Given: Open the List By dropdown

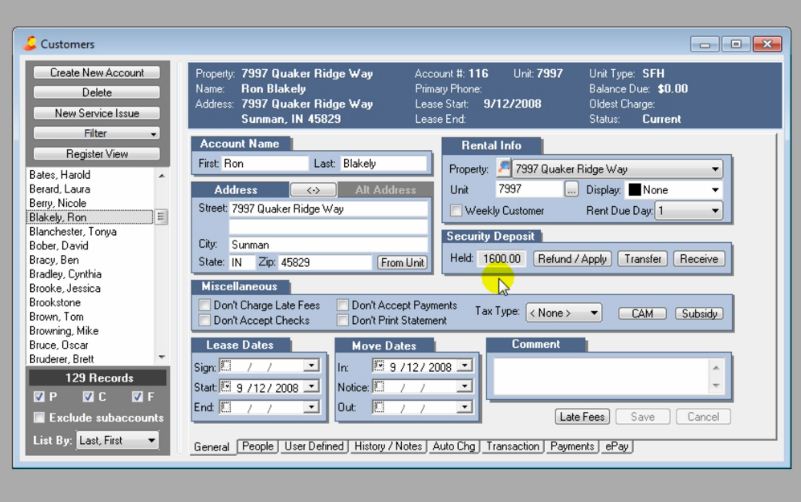Looking at the screenshot, I should pyautogui.click(x=152, y=440).
